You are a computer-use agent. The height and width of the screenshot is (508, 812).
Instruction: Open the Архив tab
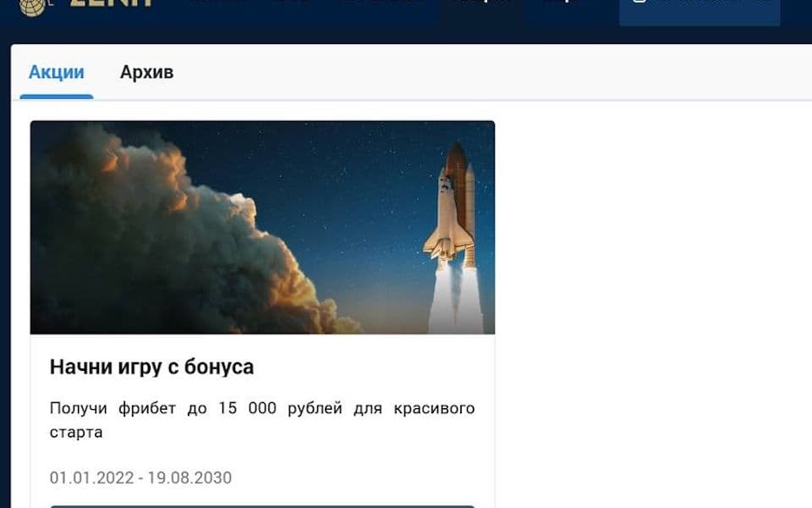coord(146,73)
